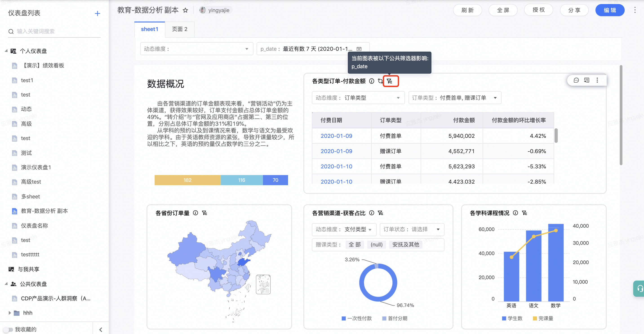Click the 全屏 button

[503, 10]
